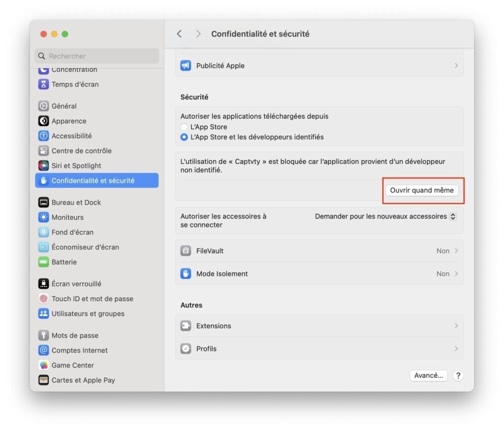The width and height of the screenshot is (504, 431).
Task: Navigate back using the left arrow
Action: (179, 33)
